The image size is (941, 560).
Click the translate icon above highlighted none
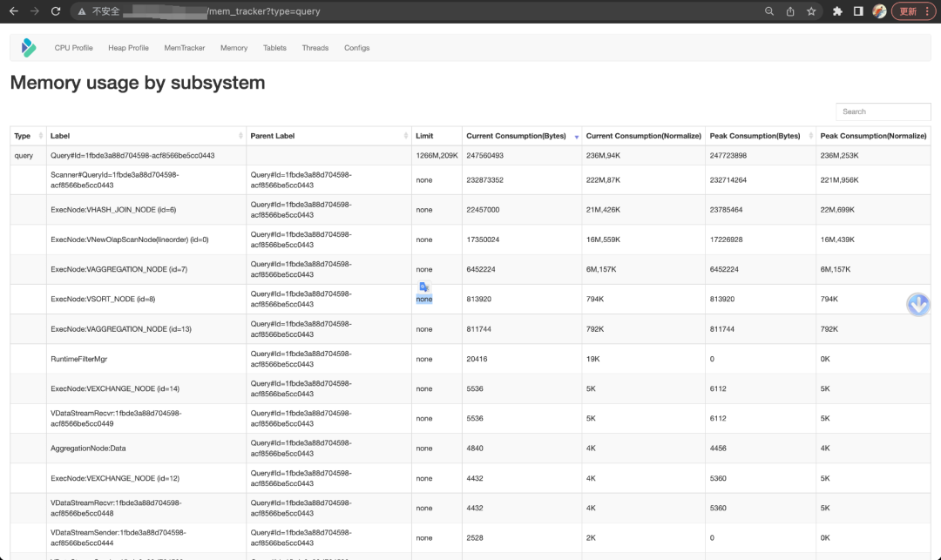pos(423,287)
